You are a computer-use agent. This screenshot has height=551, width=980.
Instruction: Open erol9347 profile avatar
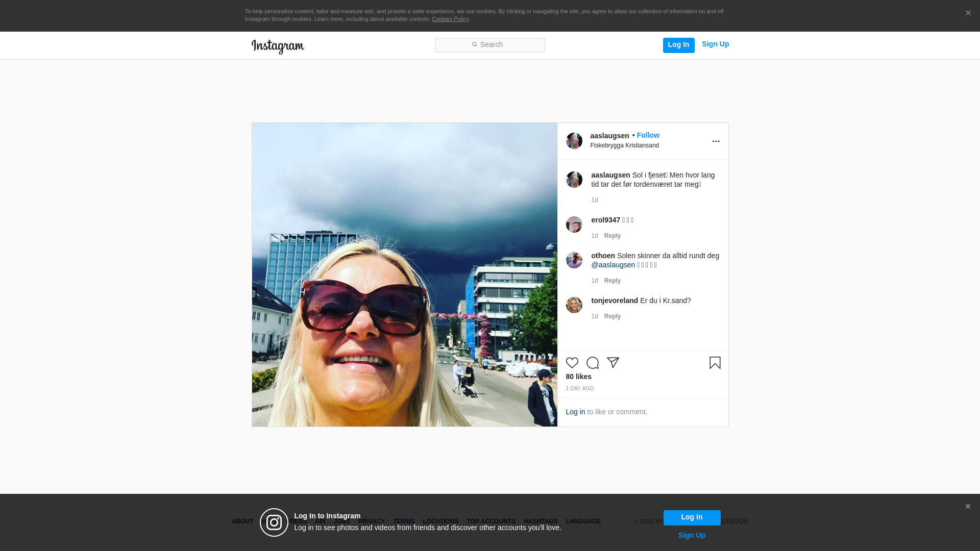coord(574,224)
